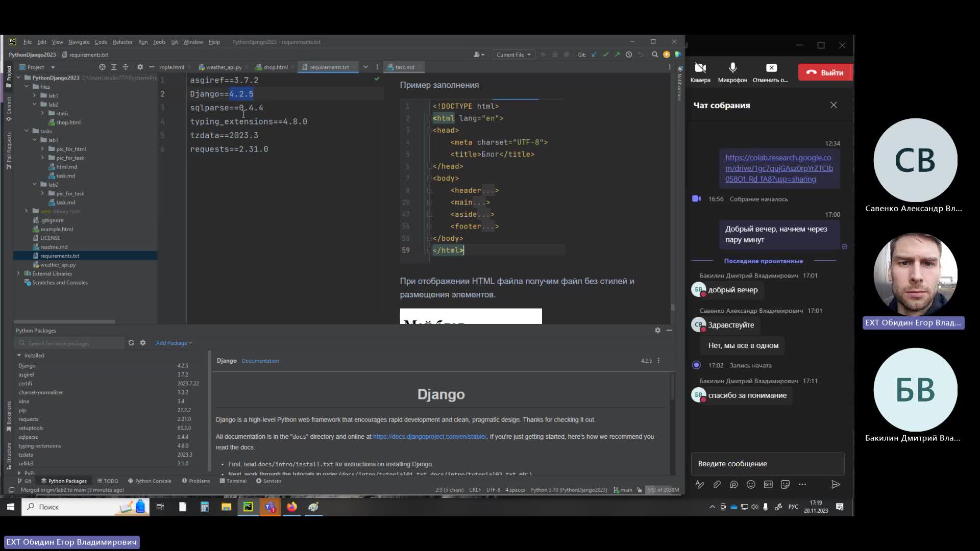Screen dimensions: 980x551
Task: Toggle Project tool window from left sidebar
Action: (9, 77)
